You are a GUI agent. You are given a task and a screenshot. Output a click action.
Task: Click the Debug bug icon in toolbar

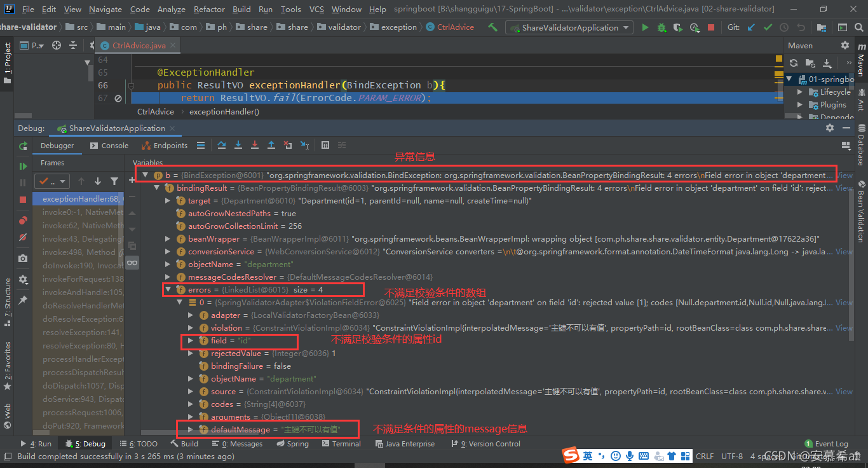(661, 27)
